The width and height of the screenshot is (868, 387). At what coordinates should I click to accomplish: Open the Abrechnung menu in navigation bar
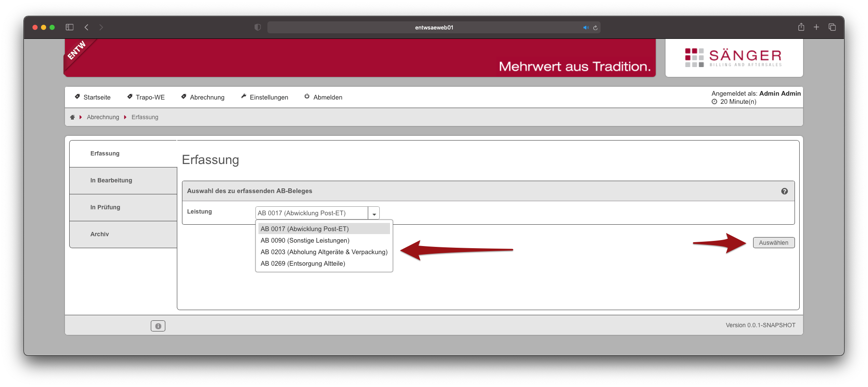tap(202, 97)
